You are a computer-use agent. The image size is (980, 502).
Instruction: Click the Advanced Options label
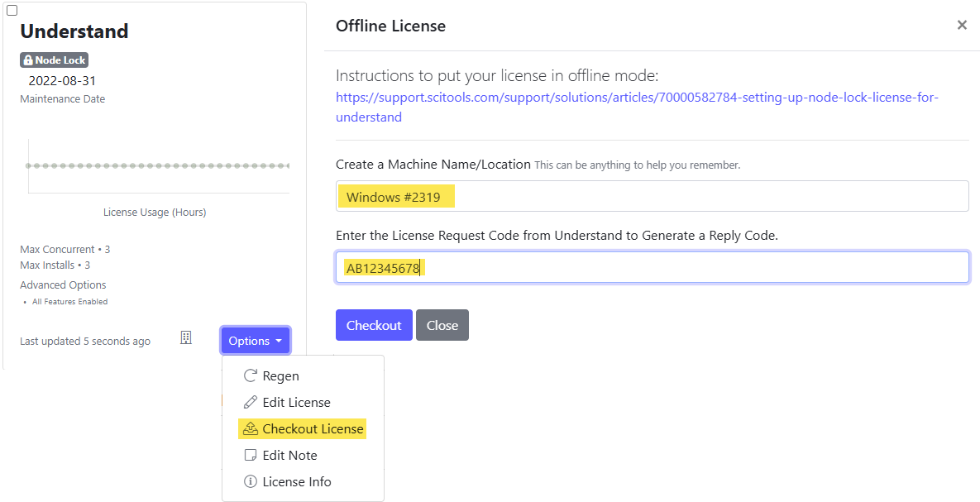click(x=63, y=285)
